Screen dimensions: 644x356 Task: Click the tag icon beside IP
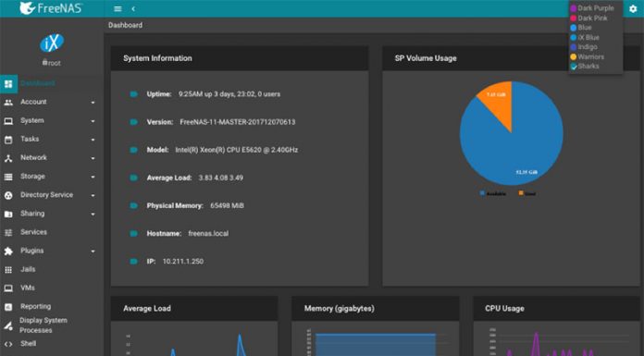pos(133,261)
